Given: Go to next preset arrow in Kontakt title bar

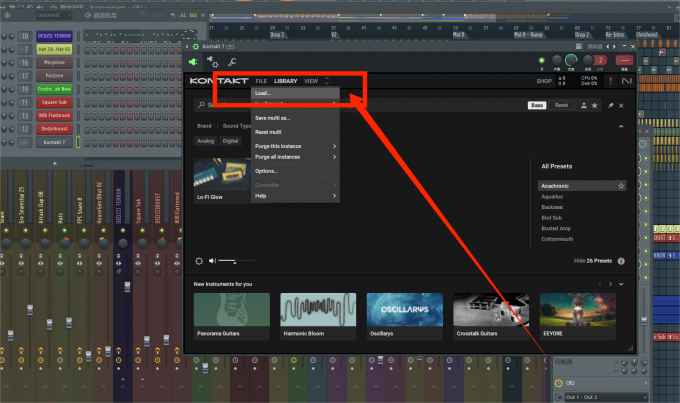Looking at the screenshot, I should (x=614, y=46).
